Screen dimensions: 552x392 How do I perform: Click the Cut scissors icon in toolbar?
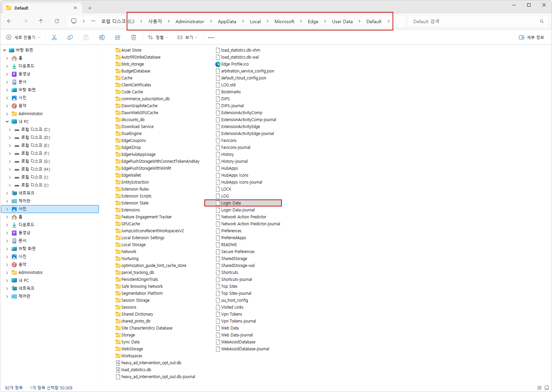pyautogui.click(x=54, y=37)
